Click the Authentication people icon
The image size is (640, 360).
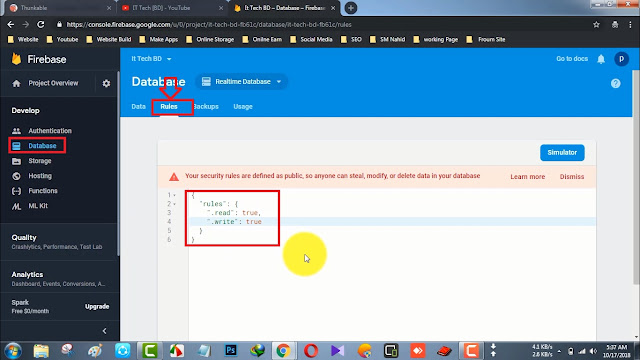16,131
